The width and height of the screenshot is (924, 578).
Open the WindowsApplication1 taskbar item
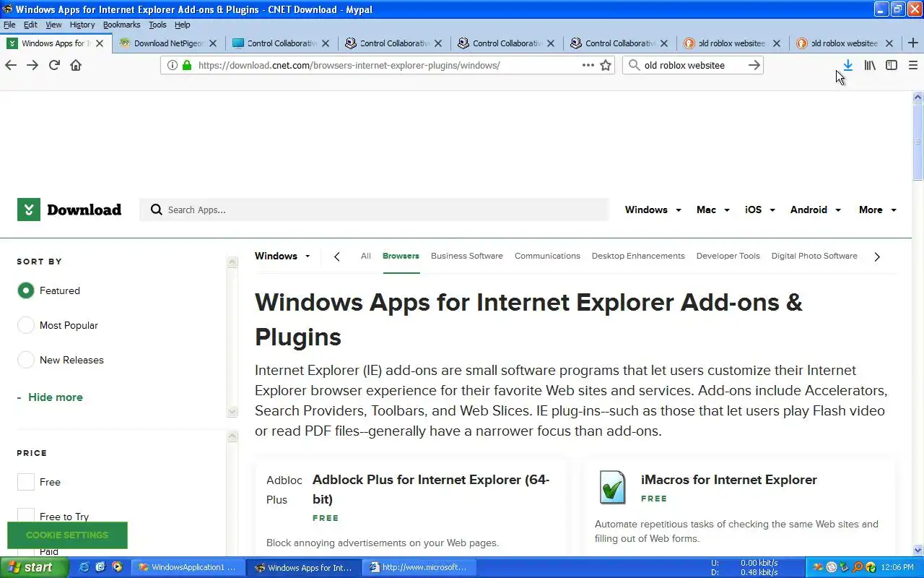pos(189,567)
